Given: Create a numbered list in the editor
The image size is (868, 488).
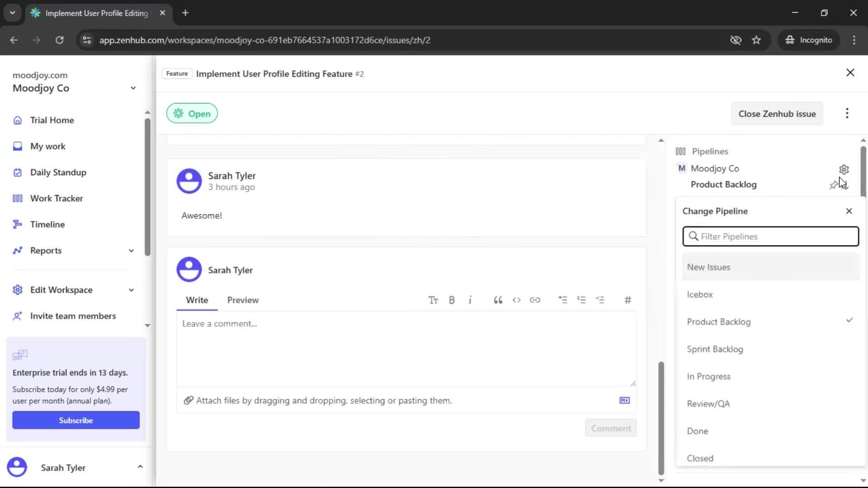Looking at the screenshot, I should [x=582, y=300].
